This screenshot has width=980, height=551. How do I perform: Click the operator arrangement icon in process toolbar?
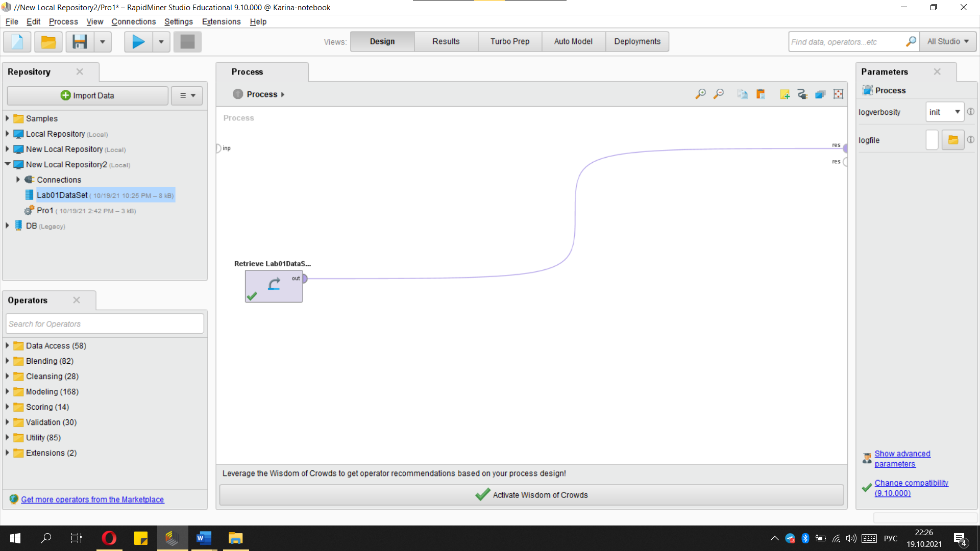click(x=820, y=94)
